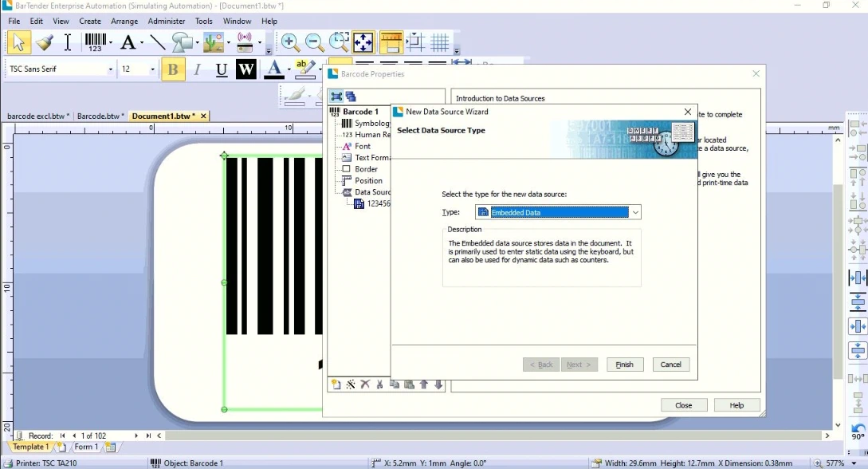Toggle the grid display
This screenshot has height=469, width=868.
pos(440,42)
